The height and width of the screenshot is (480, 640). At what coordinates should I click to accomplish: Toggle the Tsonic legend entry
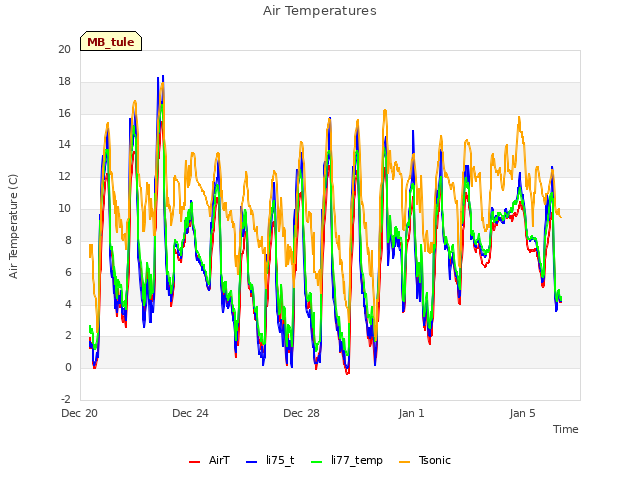(424, 461)
